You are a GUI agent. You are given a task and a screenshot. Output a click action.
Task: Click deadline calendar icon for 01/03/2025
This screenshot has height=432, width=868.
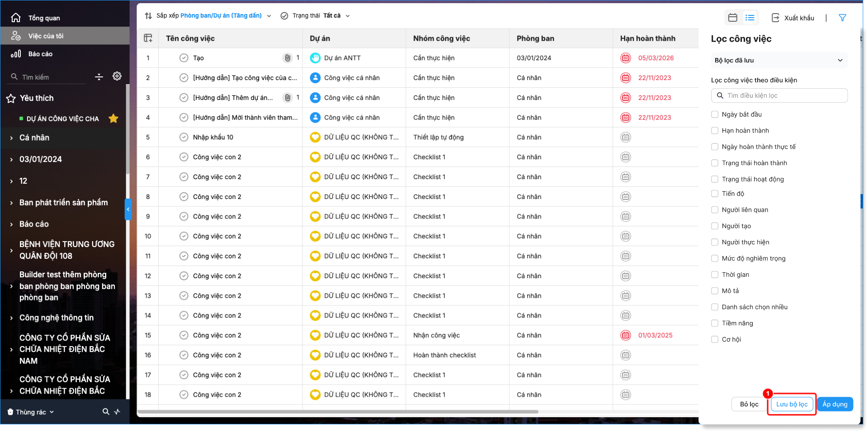626,335
